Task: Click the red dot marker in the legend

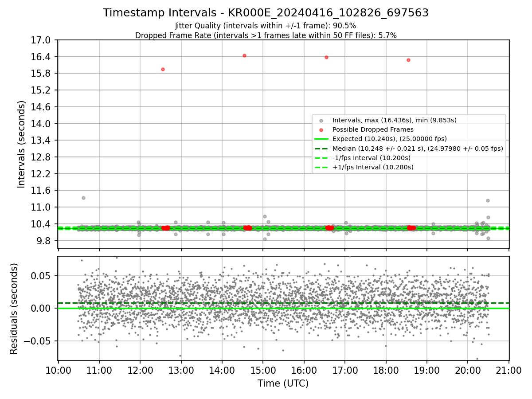Action: point(321,130)
